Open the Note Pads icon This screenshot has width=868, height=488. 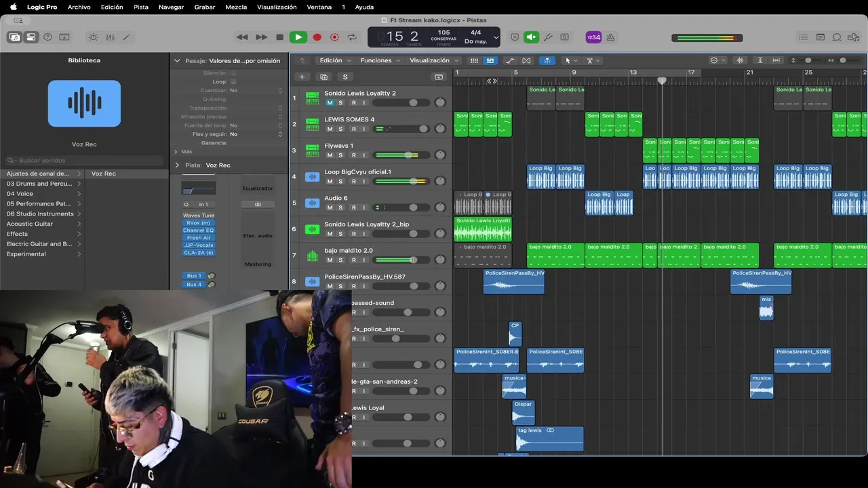pyautogui.click(x=821, y=37)
